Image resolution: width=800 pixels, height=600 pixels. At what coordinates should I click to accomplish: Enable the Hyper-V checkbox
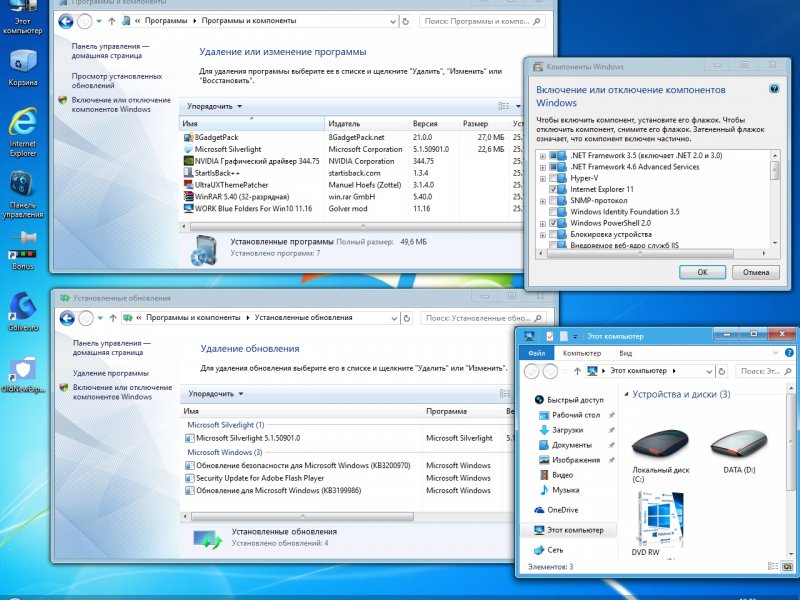[x=553, y=178]
